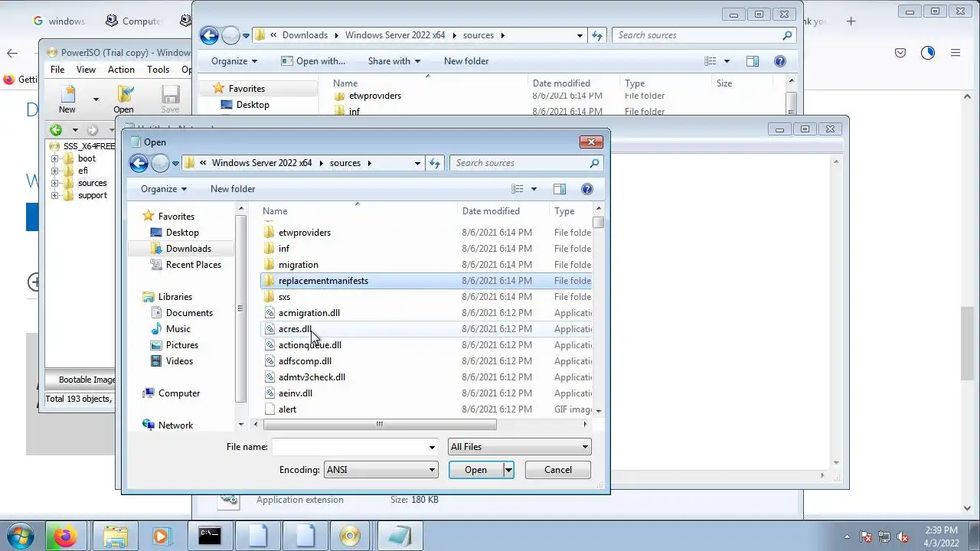The width and height of the screenshot is (980, 551).
Task: Expand the boot folder in PowerISO tree
Action: point(55,158)
